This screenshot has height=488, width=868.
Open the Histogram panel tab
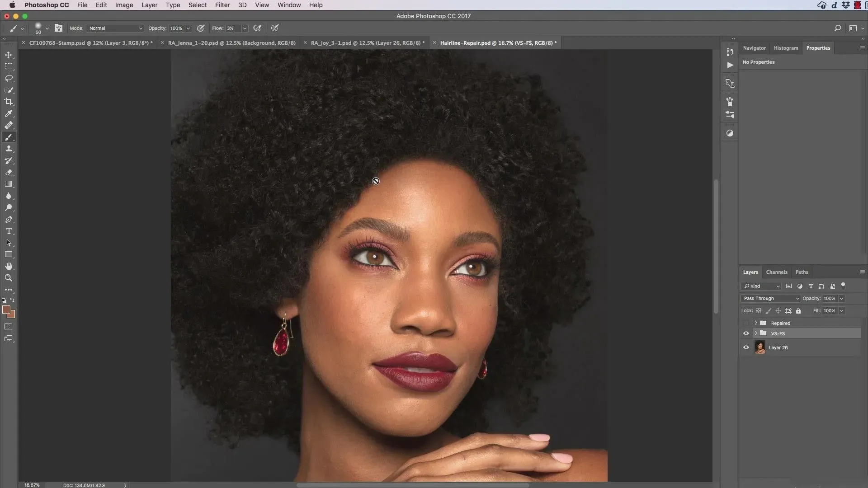click(785, 48)
